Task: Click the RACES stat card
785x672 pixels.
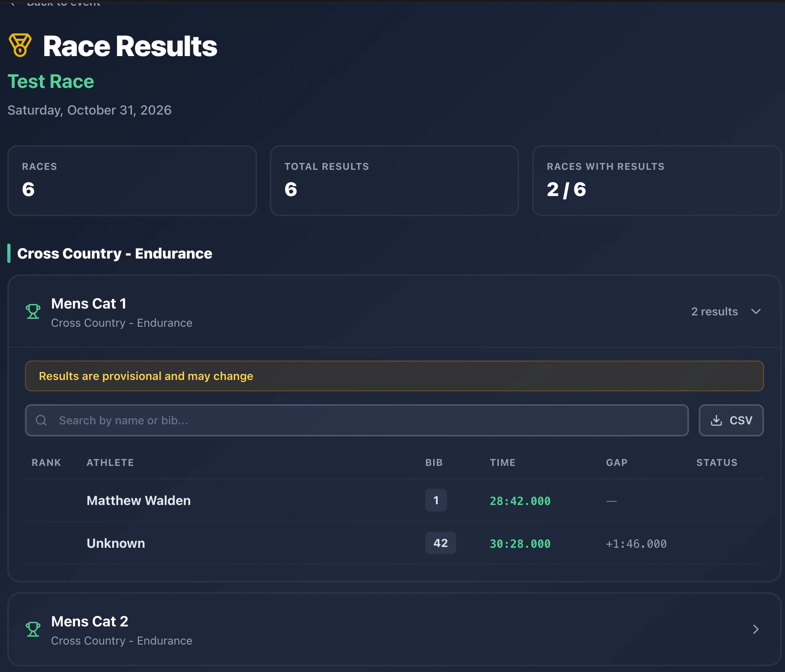Action: [132, 181]
